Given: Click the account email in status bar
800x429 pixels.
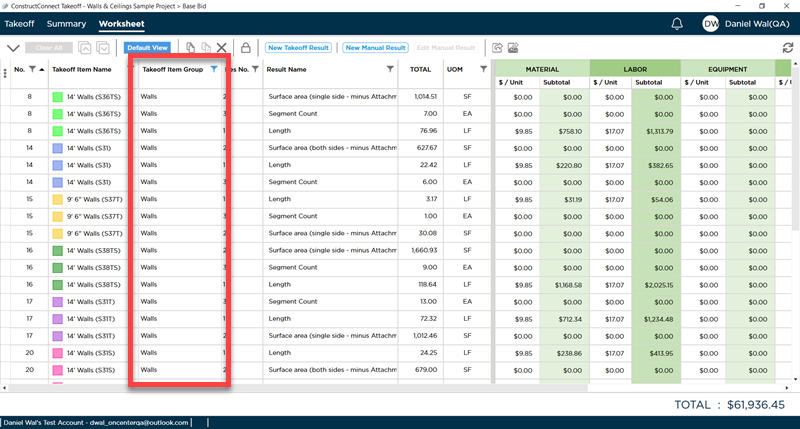Looking at the screenshot, I should coord(139,422).
